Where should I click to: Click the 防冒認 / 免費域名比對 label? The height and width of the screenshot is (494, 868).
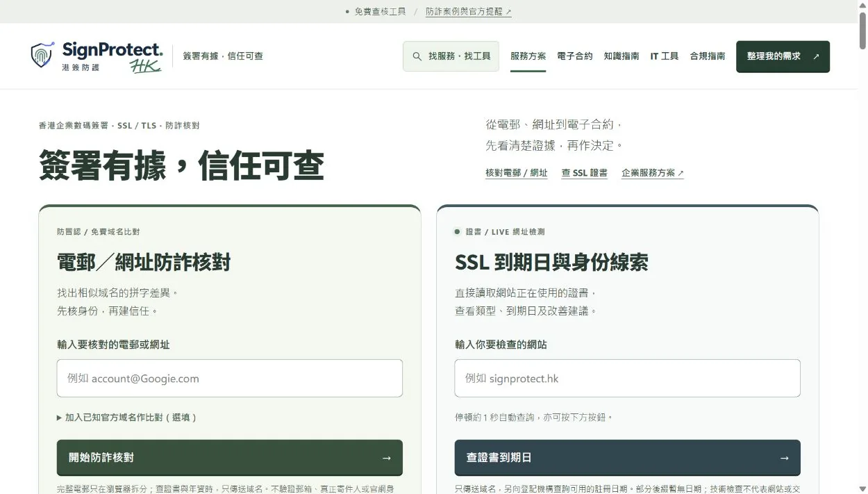coord(99,232)
